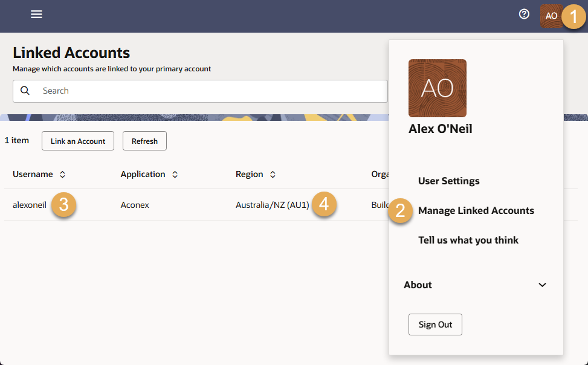Select Manage Linked Accounts menu item
The width and height of the screenshot is (588, 365).
[476, 210]
